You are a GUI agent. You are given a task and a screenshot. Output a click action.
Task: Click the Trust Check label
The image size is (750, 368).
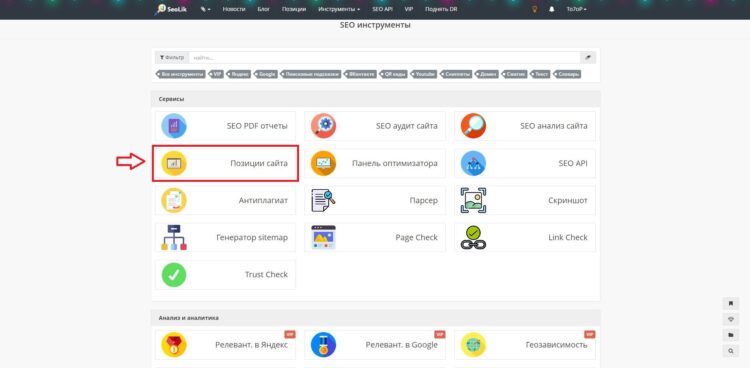266,275
